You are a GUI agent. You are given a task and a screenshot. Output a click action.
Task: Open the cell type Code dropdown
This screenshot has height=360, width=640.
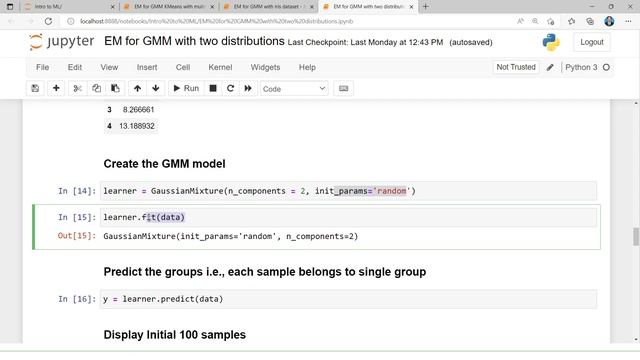click(x=294, y=89)
